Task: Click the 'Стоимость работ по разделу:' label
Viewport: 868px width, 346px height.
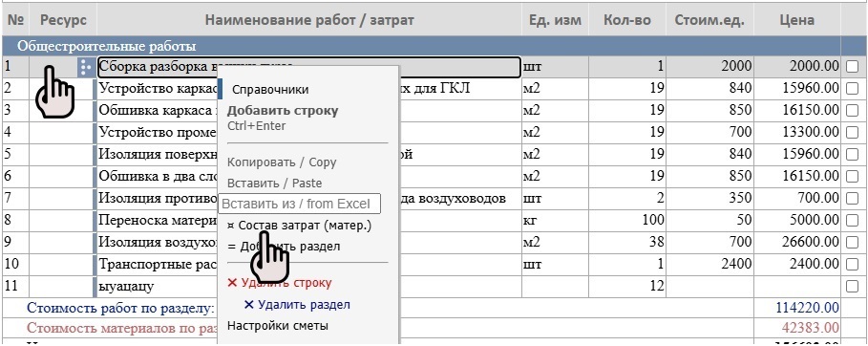Action: [x=120, y=308]
